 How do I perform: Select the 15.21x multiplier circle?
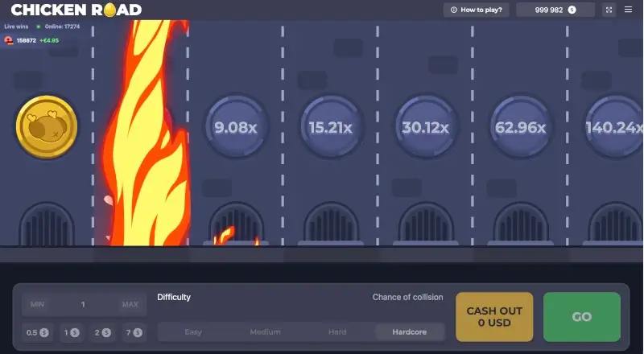click(330, 127)
